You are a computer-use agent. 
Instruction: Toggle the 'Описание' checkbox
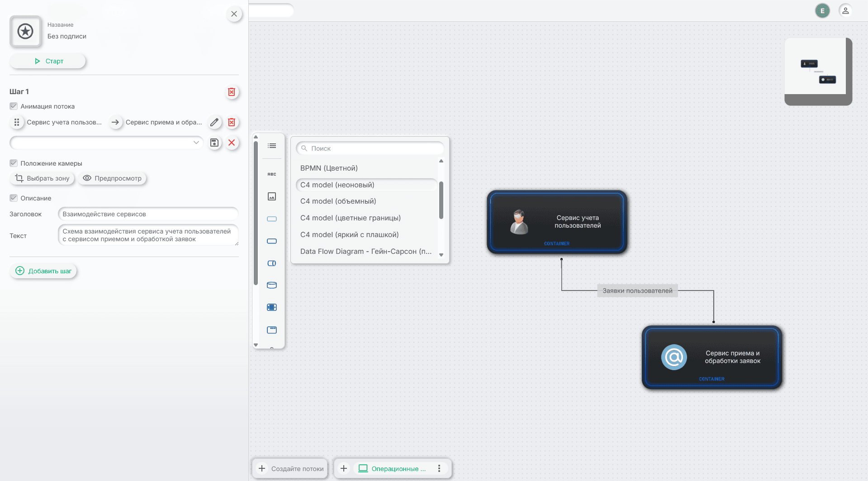[14, 198]
